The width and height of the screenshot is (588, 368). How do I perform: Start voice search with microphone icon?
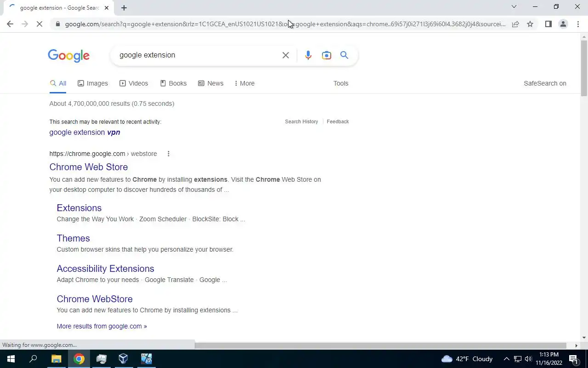[x=308, y=55]
